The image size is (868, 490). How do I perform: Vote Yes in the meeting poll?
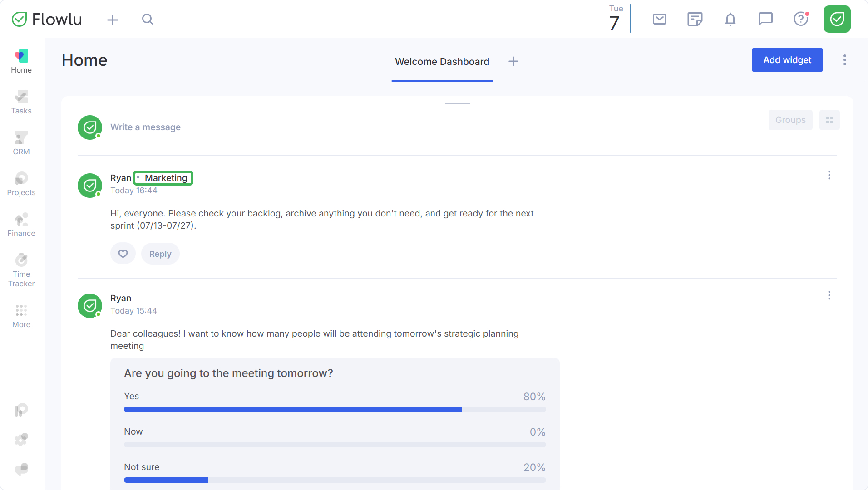335,403
